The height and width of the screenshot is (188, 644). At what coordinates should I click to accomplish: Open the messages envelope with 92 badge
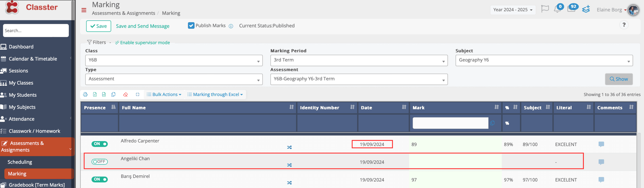pos(571,9)
